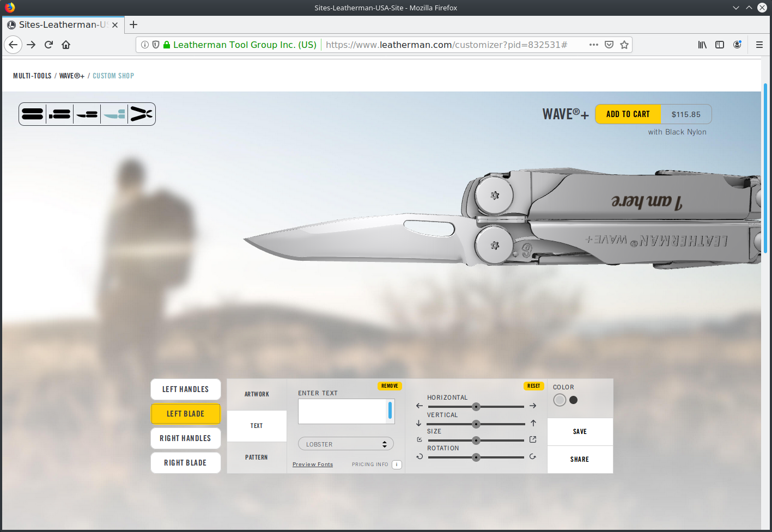The image size is (772, 532).
Task: Click the horizontal right arrow icon
Action: pos(533,406)
